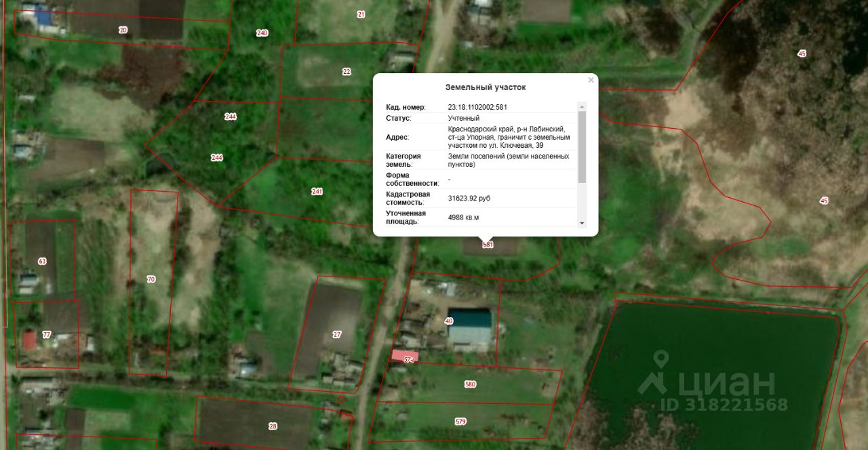
Task: Click the popup title Земельный участок
Action: click(486, 87)
